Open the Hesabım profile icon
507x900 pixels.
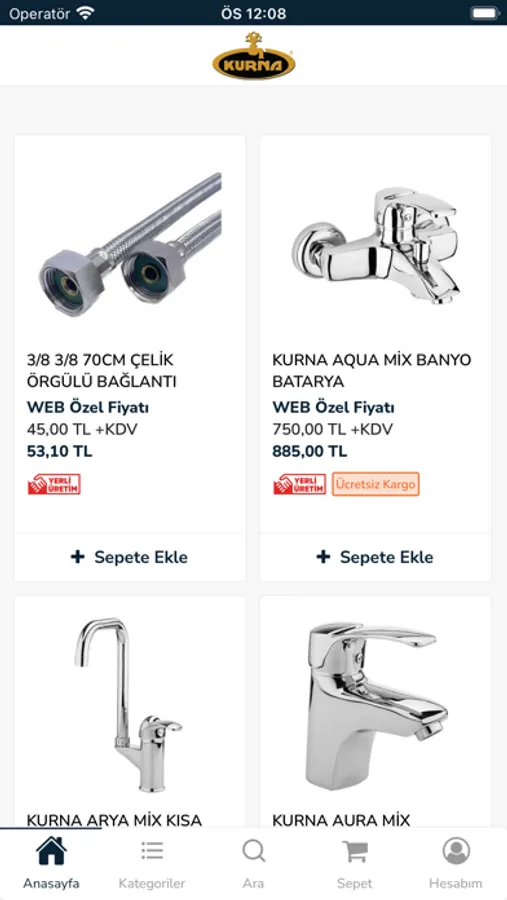click(x=456, y=851)
